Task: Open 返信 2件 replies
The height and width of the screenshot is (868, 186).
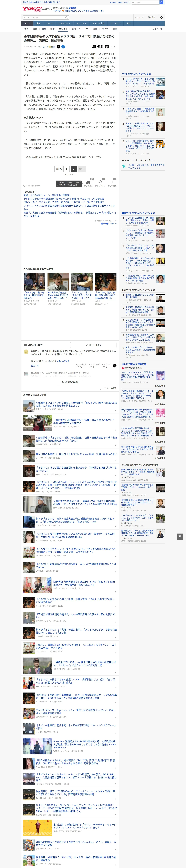Action: 35,366
